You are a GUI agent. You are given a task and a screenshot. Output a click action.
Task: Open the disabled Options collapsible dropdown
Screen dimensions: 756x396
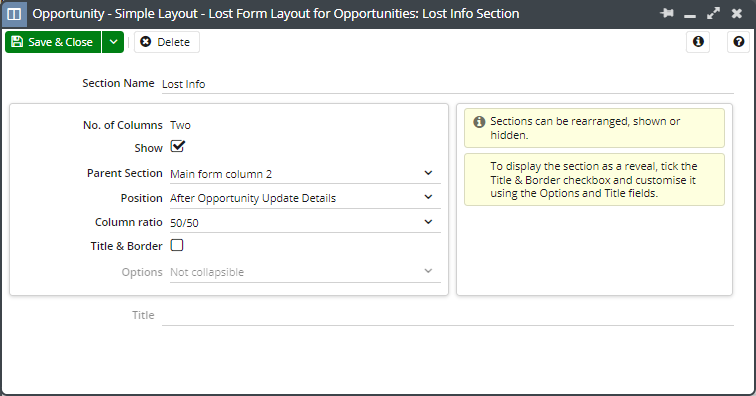[305, 272]
